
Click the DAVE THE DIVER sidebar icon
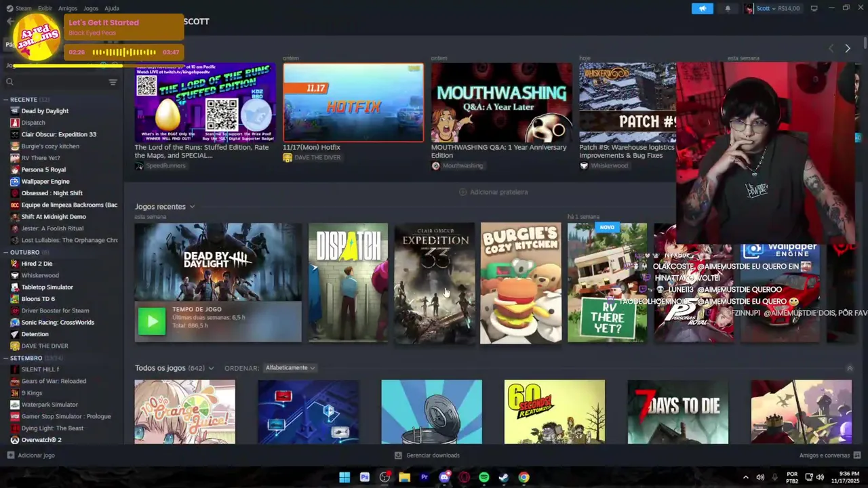point(15,346)
